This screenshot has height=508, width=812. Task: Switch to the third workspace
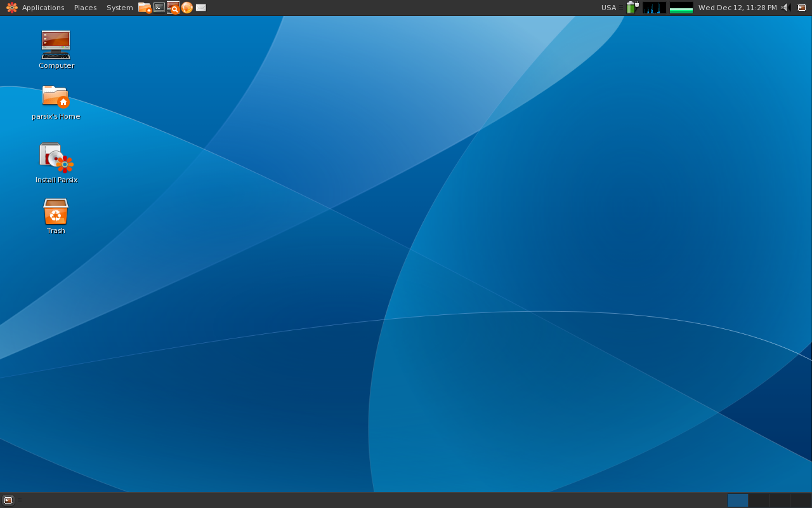click(780, 500)
